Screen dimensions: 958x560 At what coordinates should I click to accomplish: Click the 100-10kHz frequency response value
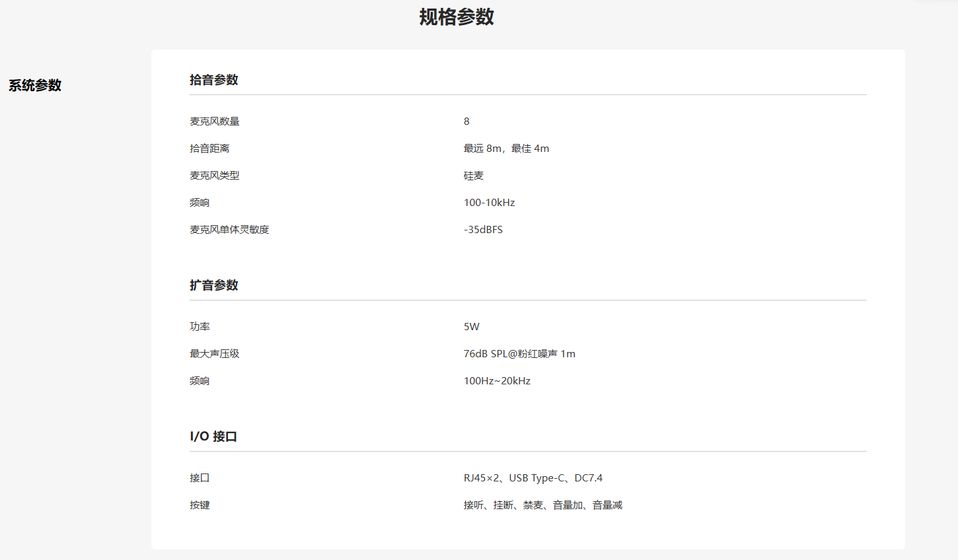tap(489, 203)
